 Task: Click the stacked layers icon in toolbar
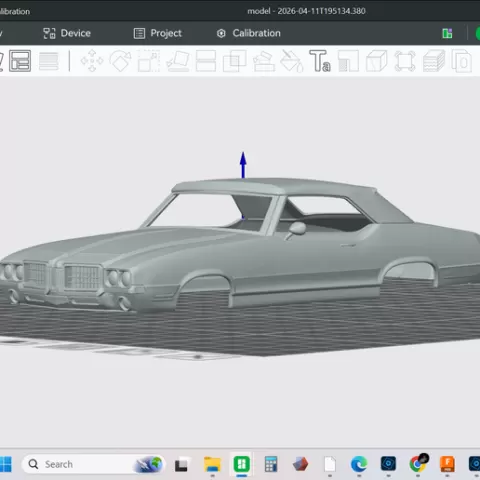pos(434,61)
